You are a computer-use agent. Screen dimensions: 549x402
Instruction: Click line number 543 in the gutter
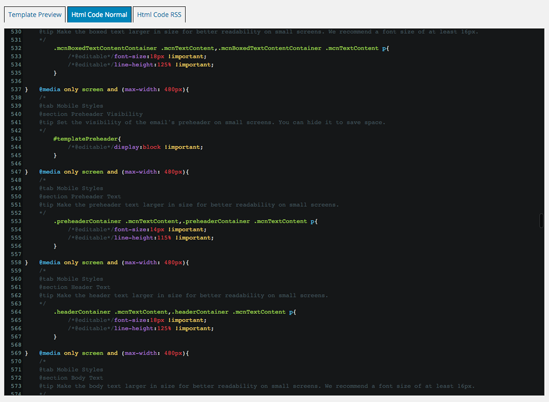[x=16, y=139]
